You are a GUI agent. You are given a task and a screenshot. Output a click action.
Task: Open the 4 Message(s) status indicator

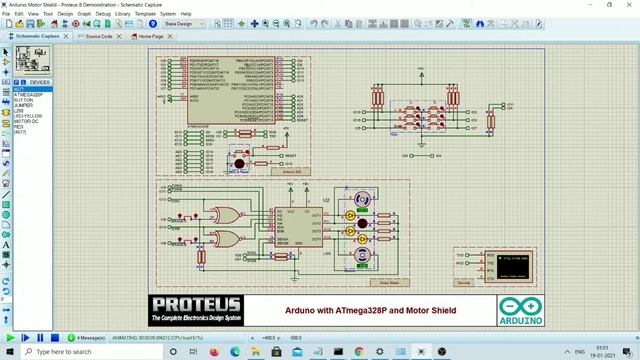point(87,338)
